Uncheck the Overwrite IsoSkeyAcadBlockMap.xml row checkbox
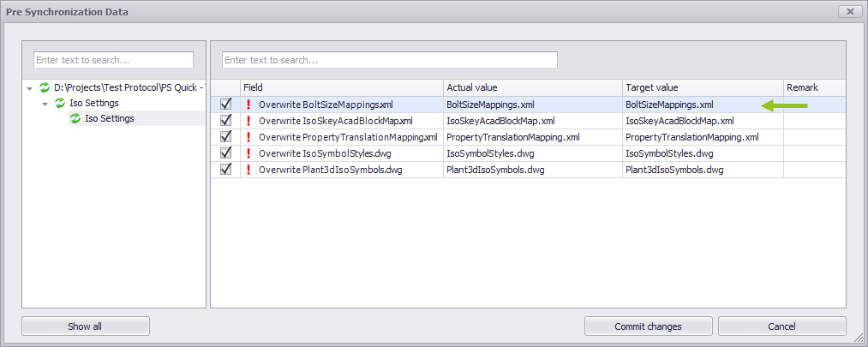868x347 pixels. point(226,121)
